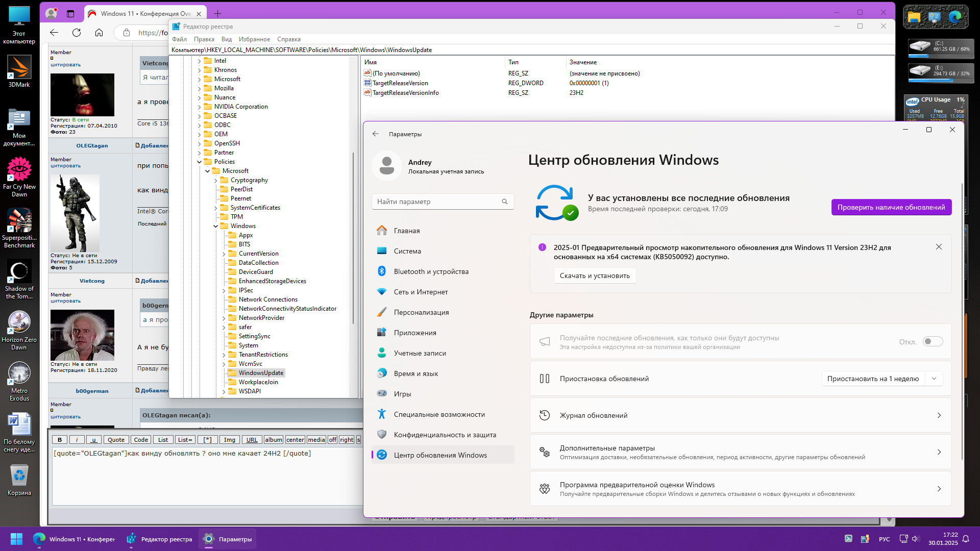Click browser refresh icon
Viewport: 980px width, 551px height.
click(77, 33)
